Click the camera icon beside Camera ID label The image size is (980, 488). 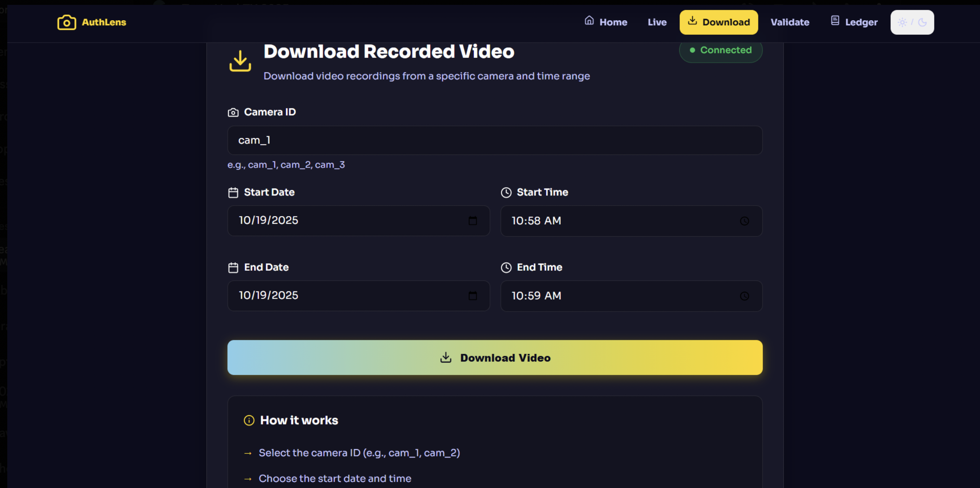pyautogui.click(x=233, y=112)
